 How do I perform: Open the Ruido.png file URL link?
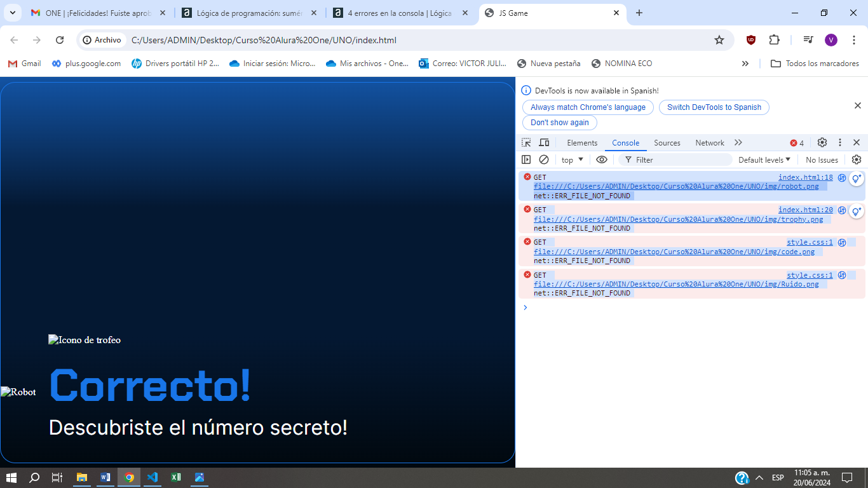tap(676, 284)
